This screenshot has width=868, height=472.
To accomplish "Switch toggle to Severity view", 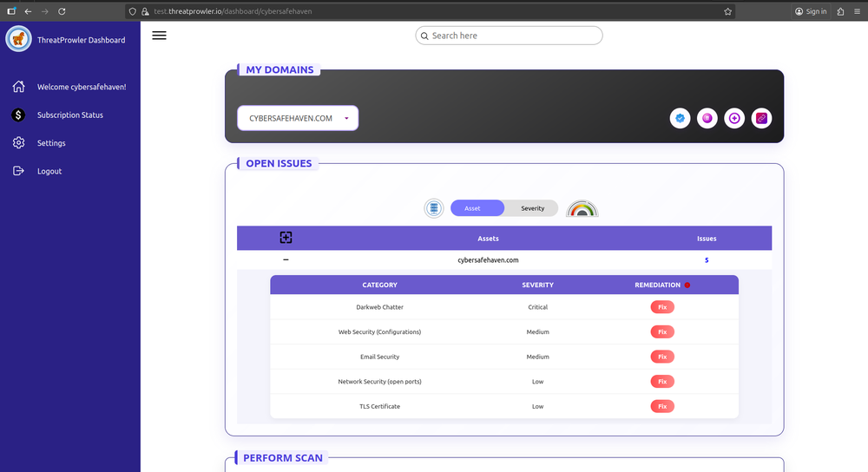I will tap(532, 208).
